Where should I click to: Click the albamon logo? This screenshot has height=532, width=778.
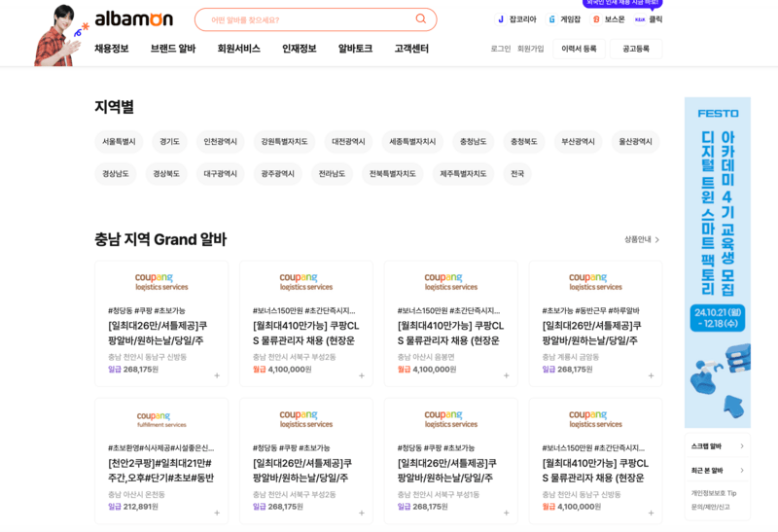point(133,19)
